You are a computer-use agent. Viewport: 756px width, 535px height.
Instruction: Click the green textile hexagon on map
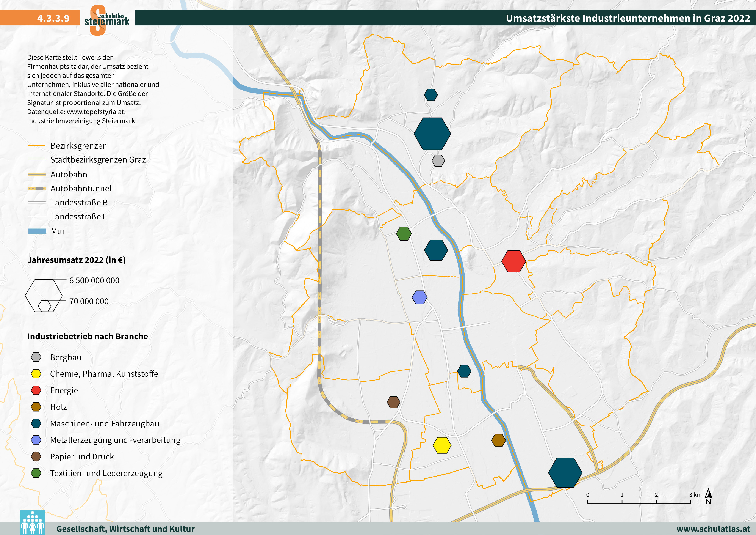(x=404, y=234)
